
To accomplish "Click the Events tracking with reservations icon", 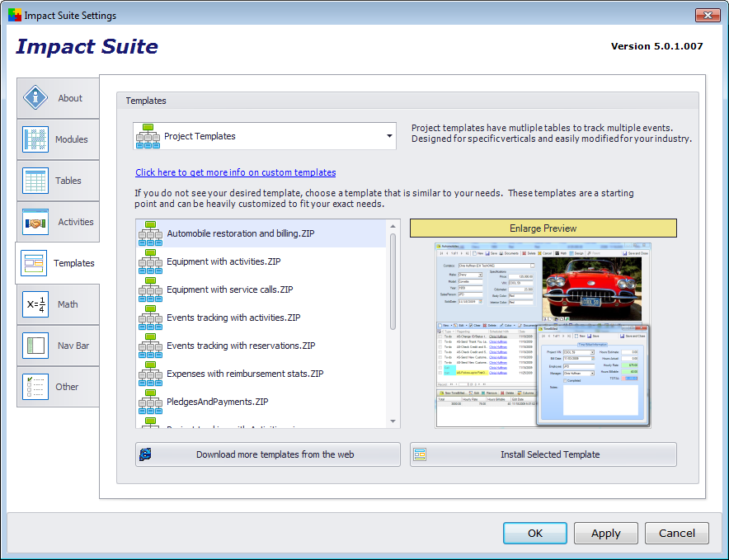I will coord(150,346).
